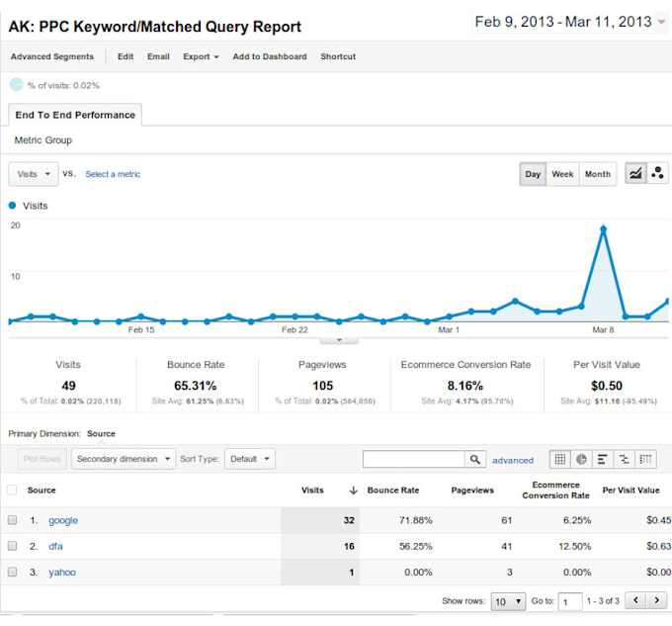Open the Secondary dimension dropdown

pos(124,459)
